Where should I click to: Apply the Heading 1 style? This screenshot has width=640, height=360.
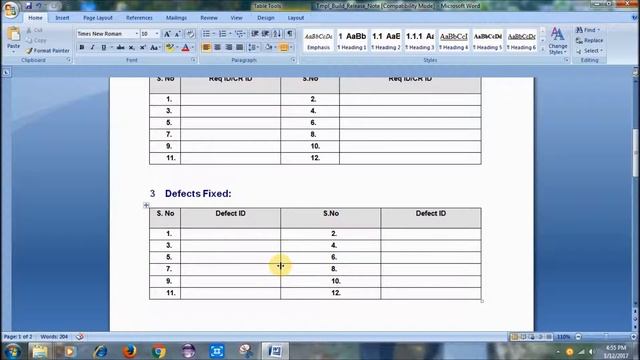coord(352,40)
